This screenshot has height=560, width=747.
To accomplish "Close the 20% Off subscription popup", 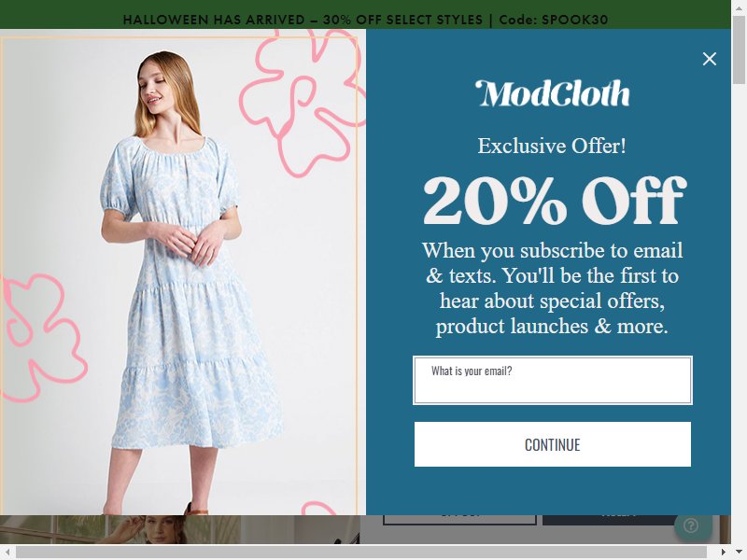I will (x=710, y=59).
